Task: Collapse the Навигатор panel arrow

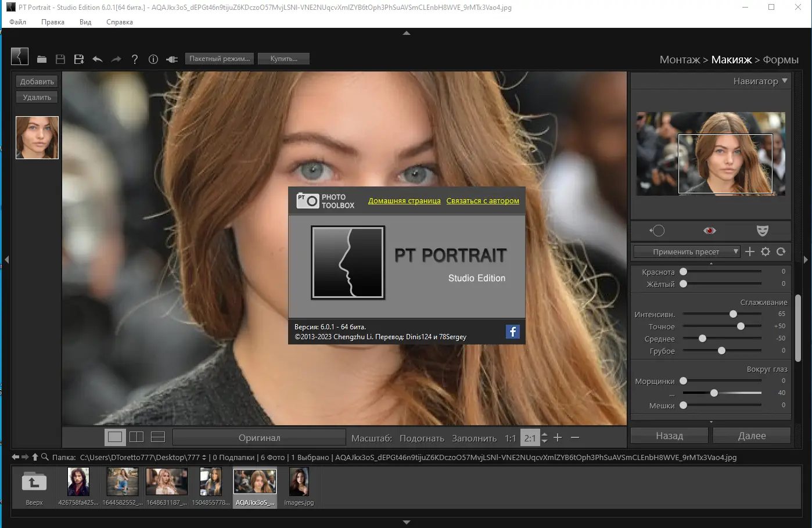Action: tap(785, 81)
